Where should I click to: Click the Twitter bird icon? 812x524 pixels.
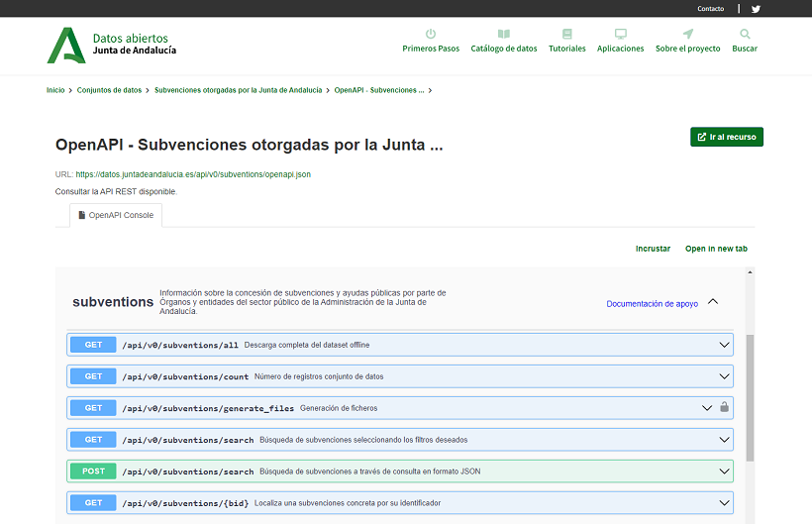(x=756, y=9)
